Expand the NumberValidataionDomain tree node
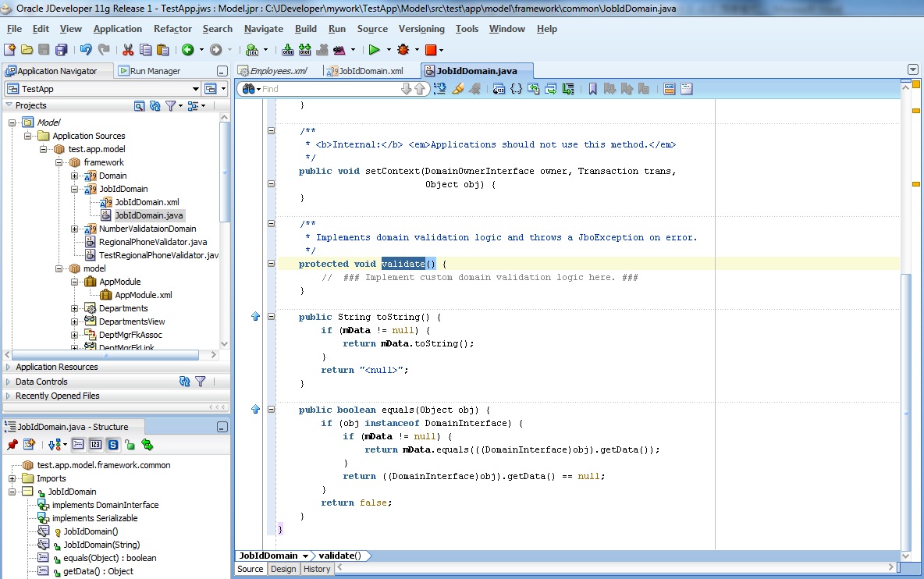The width and height of the screenshot is (924, 579). [x=75, y=229]
